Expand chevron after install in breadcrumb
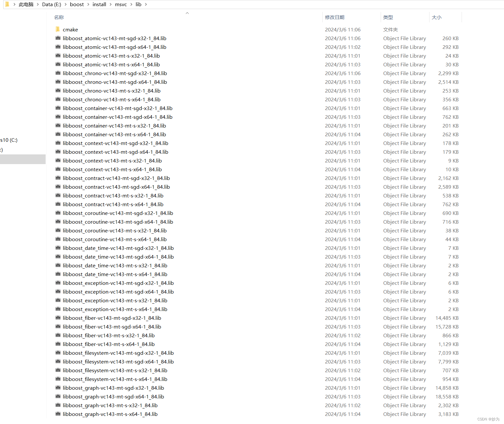The image size is (504, 424). point(111,5)
